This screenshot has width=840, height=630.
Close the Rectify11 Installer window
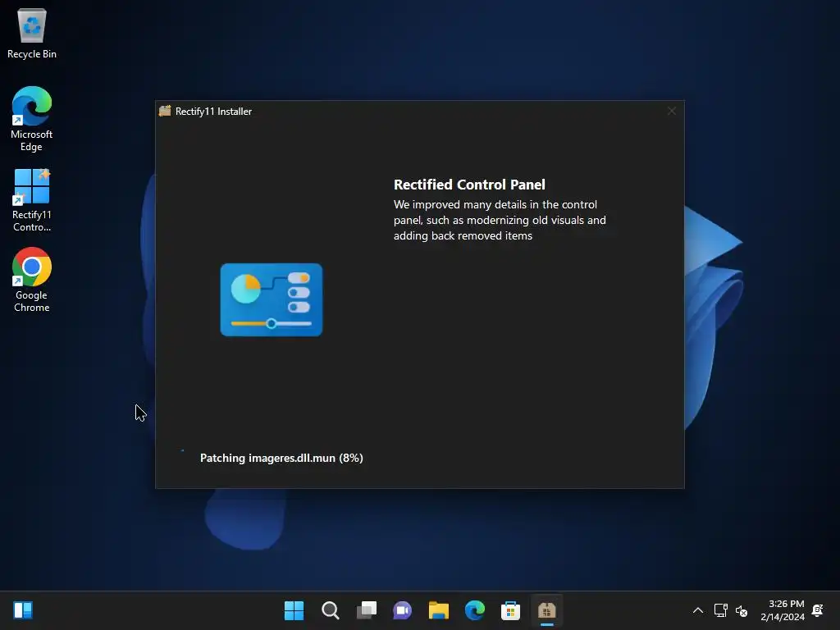tap(671, 111)
